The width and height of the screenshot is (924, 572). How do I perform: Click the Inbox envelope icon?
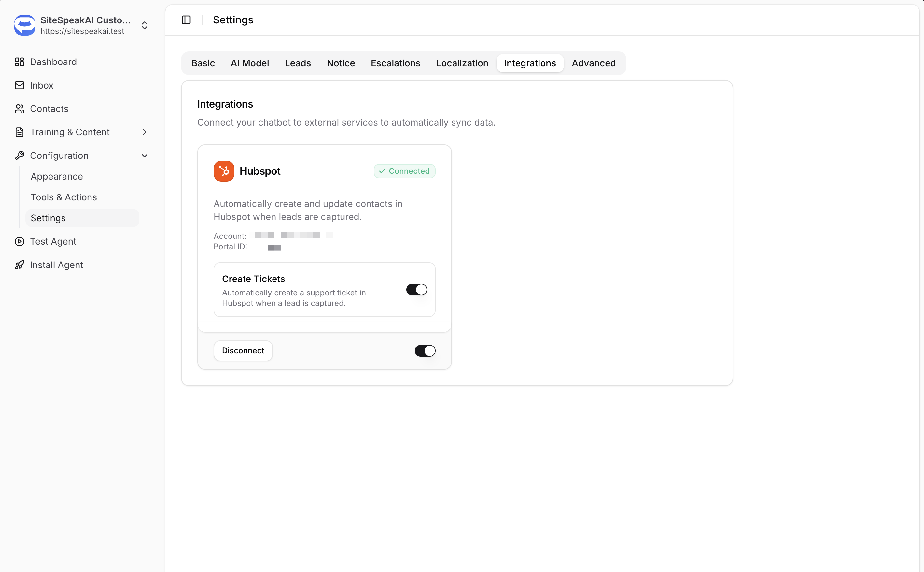tap(19, 85)
